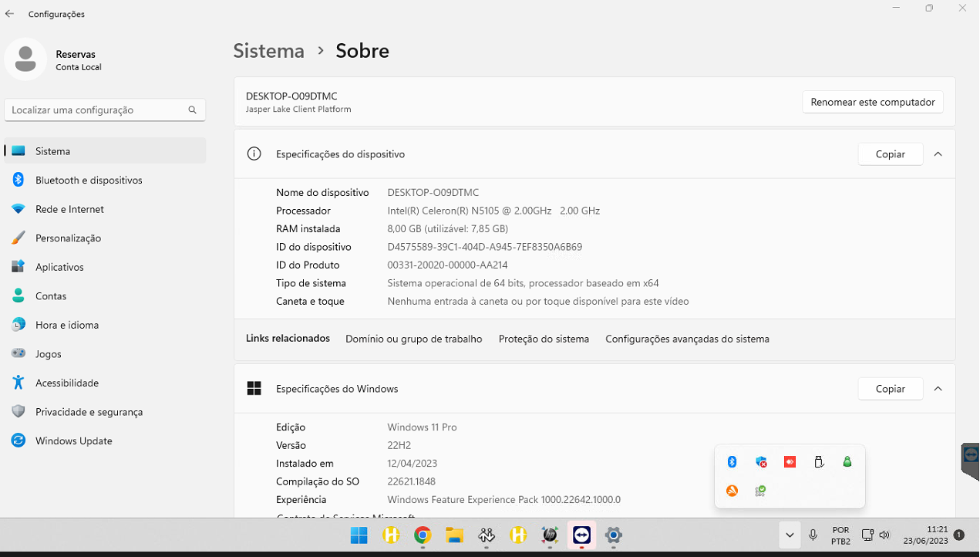Click the Bluetooth icon in tray popup

tap(732, 462)
